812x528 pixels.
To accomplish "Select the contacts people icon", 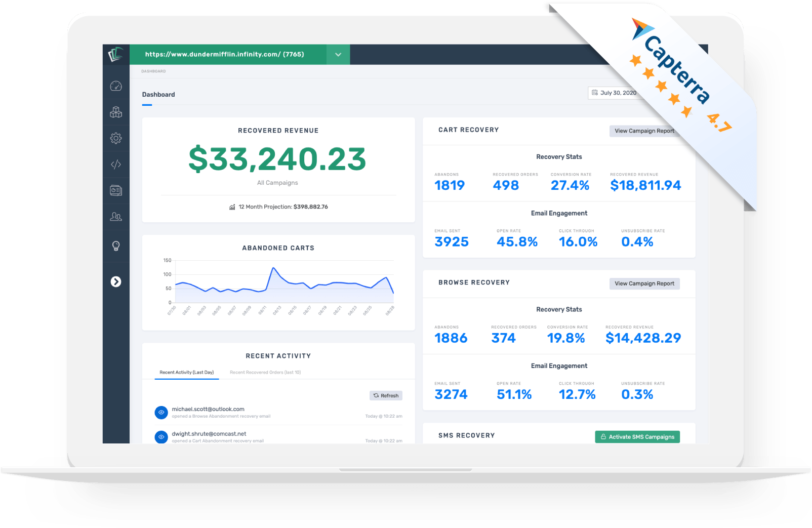I will [116, 217].
